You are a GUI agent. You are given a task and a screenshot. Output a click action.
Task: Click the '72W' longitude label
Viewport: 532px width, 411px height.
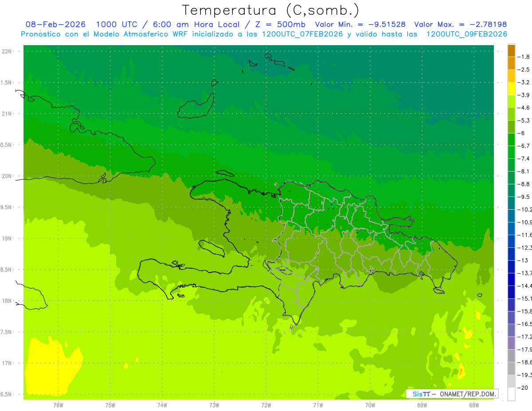(266, 405)
